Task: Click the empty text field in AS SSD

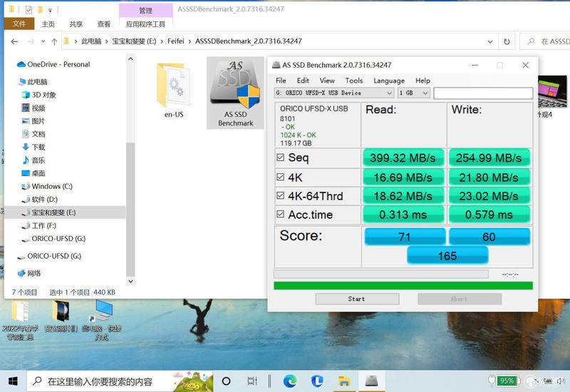Action: [x=483, y=93]
